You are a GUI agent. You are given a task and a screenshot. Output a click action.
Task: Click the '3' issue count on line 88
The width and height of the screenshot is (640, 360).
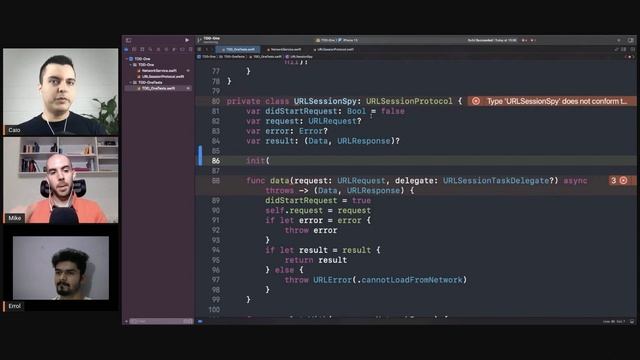point(613,180)
